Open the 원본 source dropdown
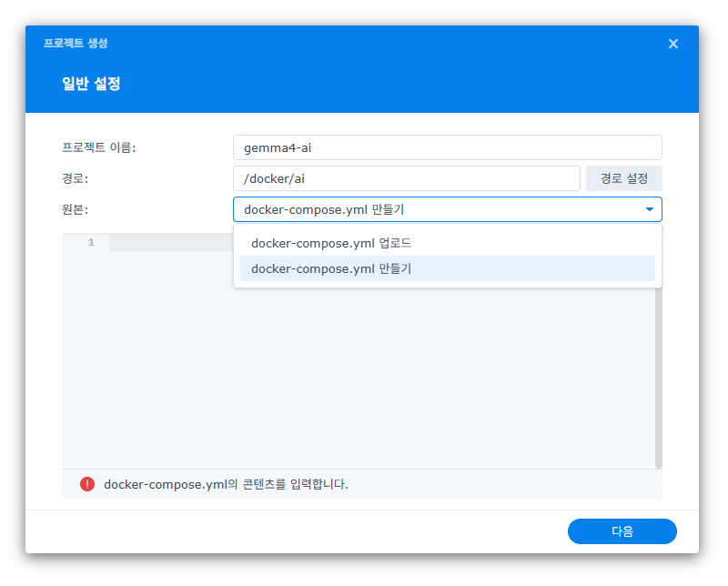Screen dimensions: 728x586 click(x=448, y=209)
